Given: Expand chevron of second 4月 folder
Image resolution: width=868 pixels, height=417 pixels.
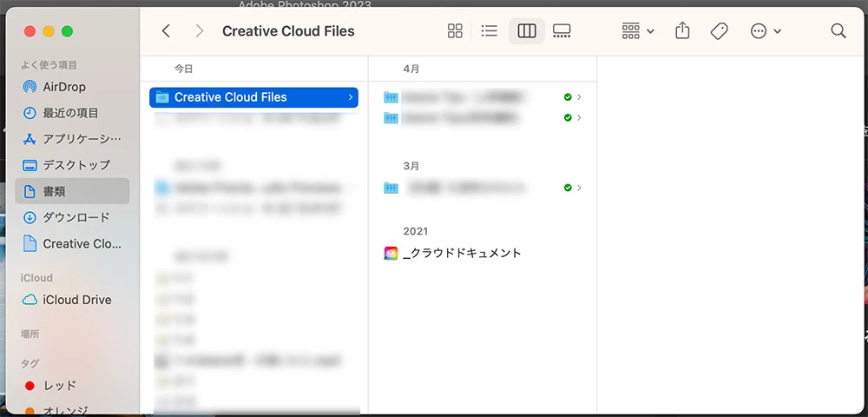Looking at the screenshot, I should click(579, 117).
